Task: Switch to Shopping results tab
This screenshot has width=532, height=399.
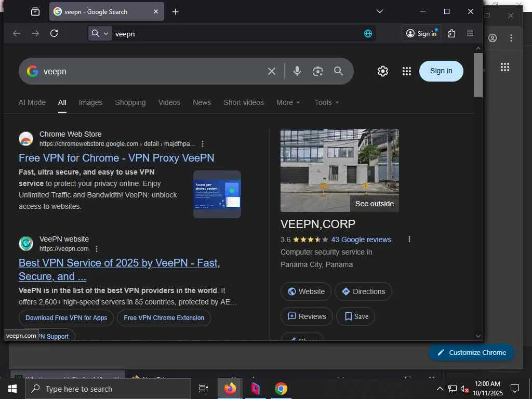Action: pyautogui.click(x=130, y=102)
